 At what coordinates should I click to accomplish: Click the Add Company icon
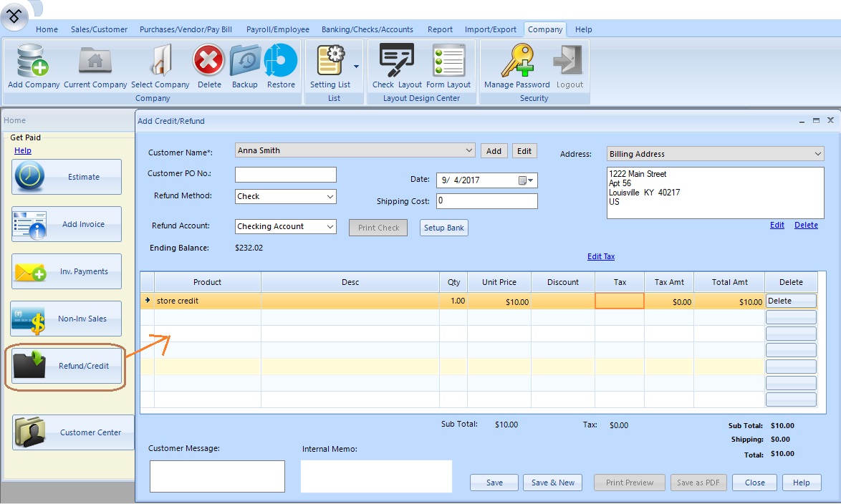point(33,66)
